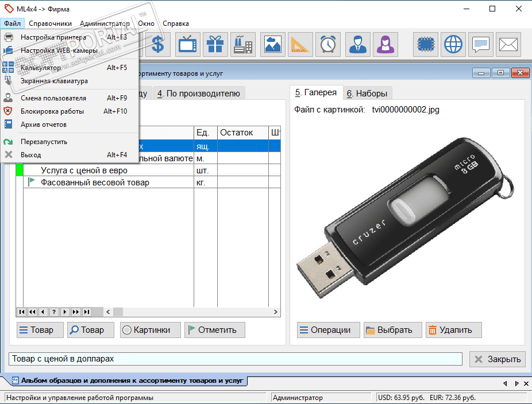
Task: Click the table scrollbar right arrow
Action: coord(276,312)
